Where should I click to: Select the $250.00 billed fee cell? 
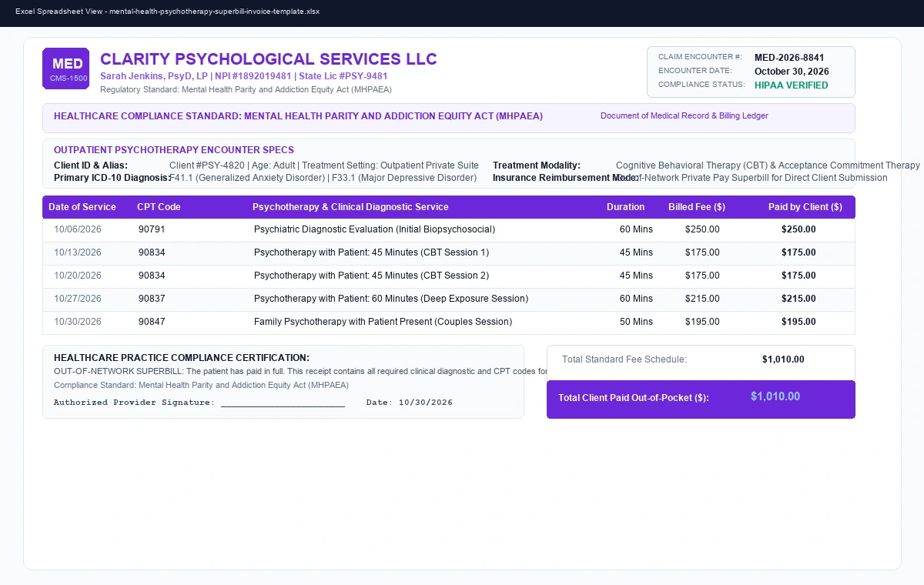tap(702, 229)
